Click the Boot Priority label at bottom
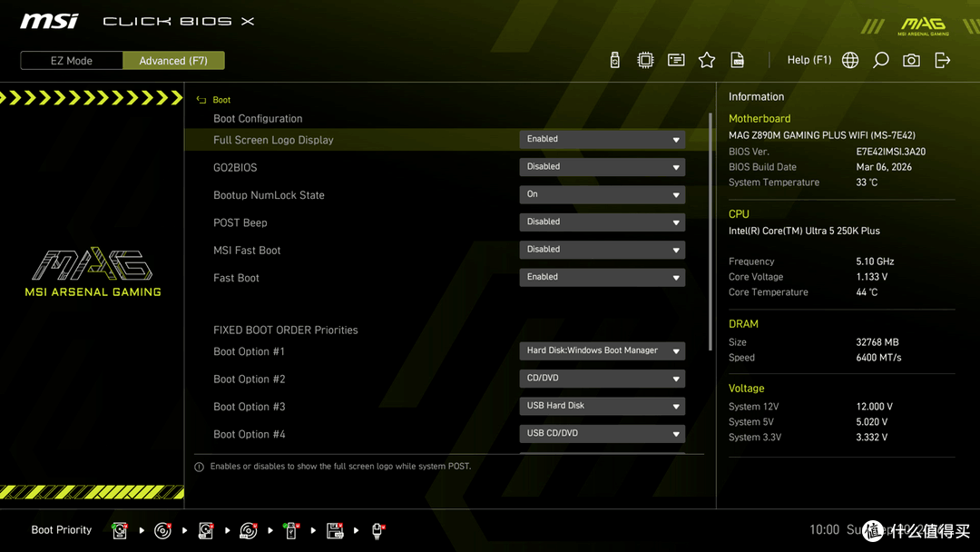This screenshot has width=980, height=552. tap(62, 529)
